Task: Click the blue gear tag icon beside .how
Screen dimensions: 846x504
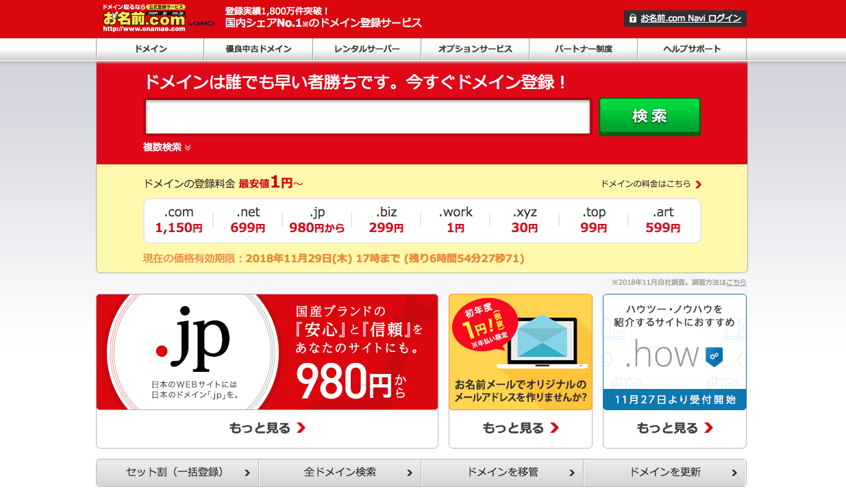Action: [713, 355]
